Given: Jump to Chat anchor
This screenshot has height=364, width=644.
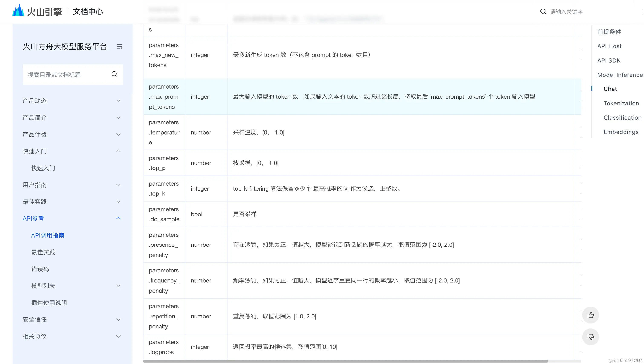Looking at the screenshot, I should (610, 89).
